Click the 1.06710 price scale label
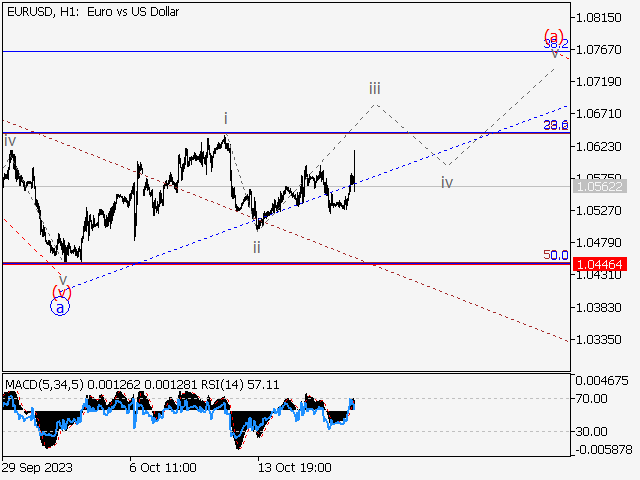Image resolution: width=640 pixels, height=480 pixels. click(x=598, y=113)
